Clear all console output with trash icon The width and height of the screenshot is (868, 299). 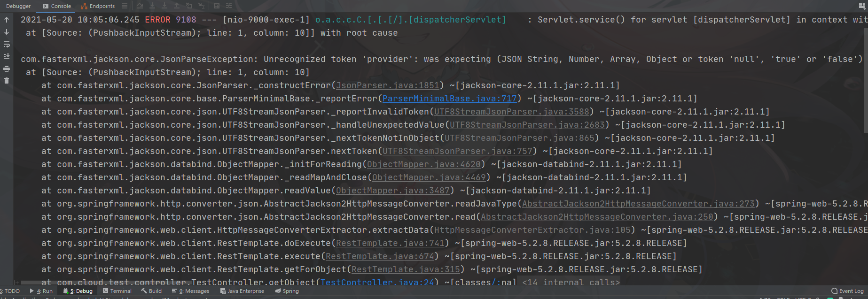pos(7,81)
